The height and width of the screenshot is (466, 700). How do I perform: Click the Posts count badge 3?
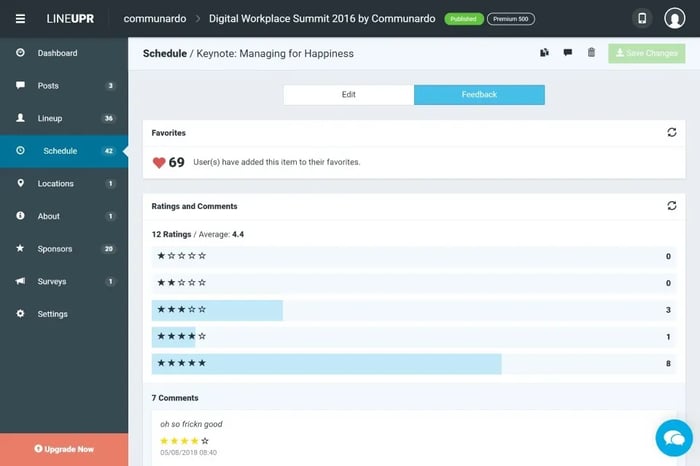coord(110,86)
